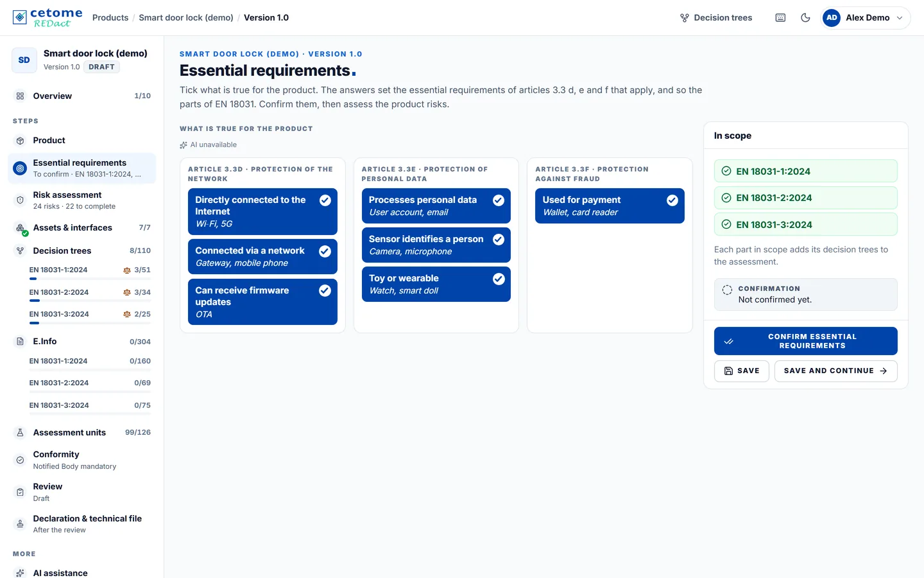Viewport: 924px width, 578px height.
Task: Click the Review clipboard icon
Action: (x=20, y=492)
